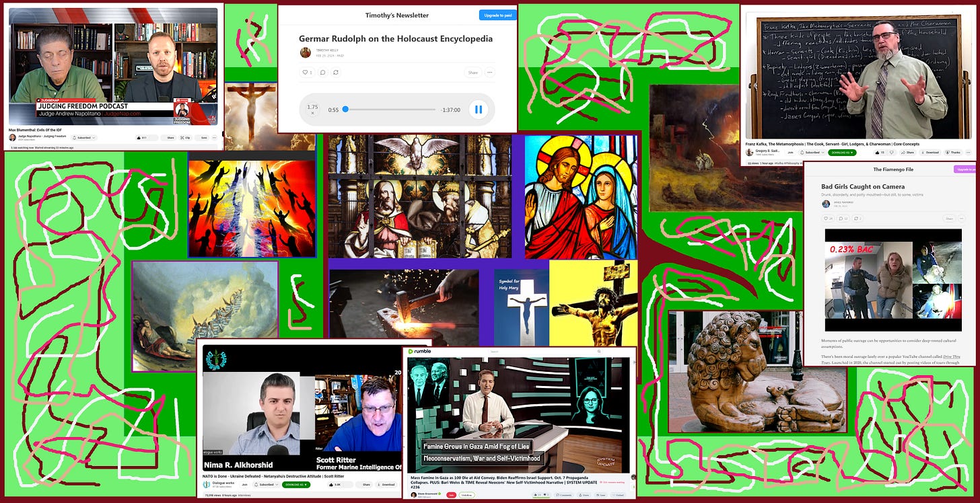Open Subscribed dropdown on Gregory Sadler channel
980x503 pixels.
[x=812, y=153]
